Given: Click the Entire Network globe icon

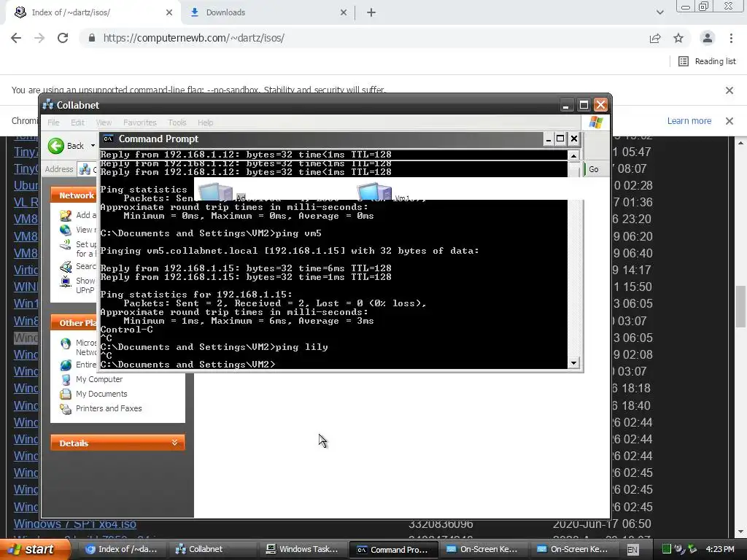Looking at the screenshot, I should coord(66,365).
